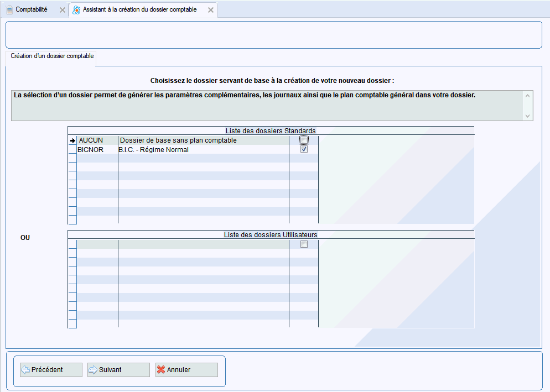
Task: Check the AUCUN dossier checkbox
Action: tap(304, 140)
